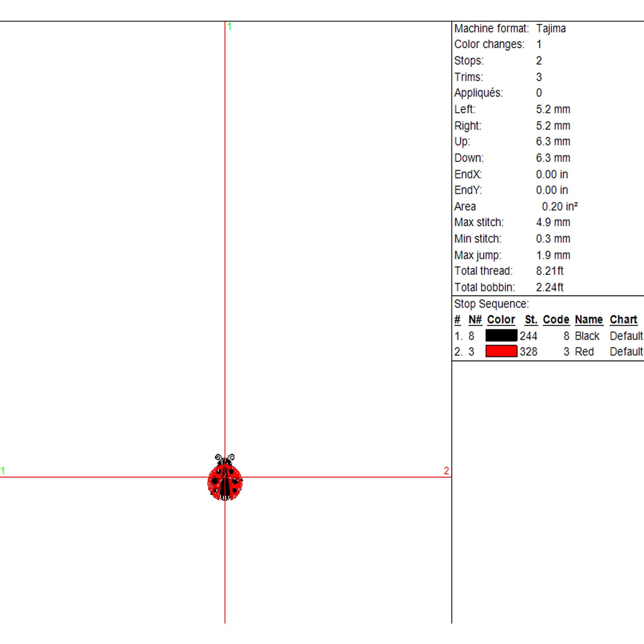This screenshot has height=644, width=644.
Task: Click the red '2' marker on the horizontal axis
Action: tap(446, 471)
